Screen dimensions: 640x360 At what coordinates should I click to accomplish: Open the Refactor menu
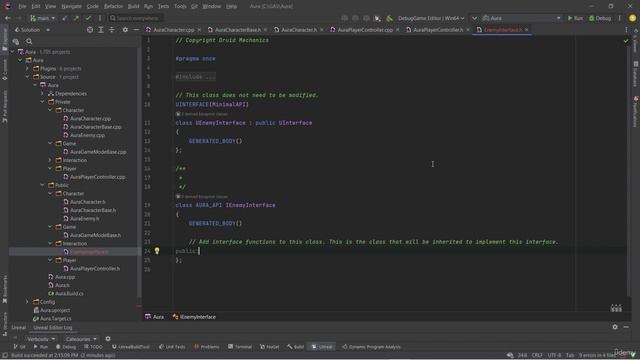pyautogui.click(x=113, y=6)
